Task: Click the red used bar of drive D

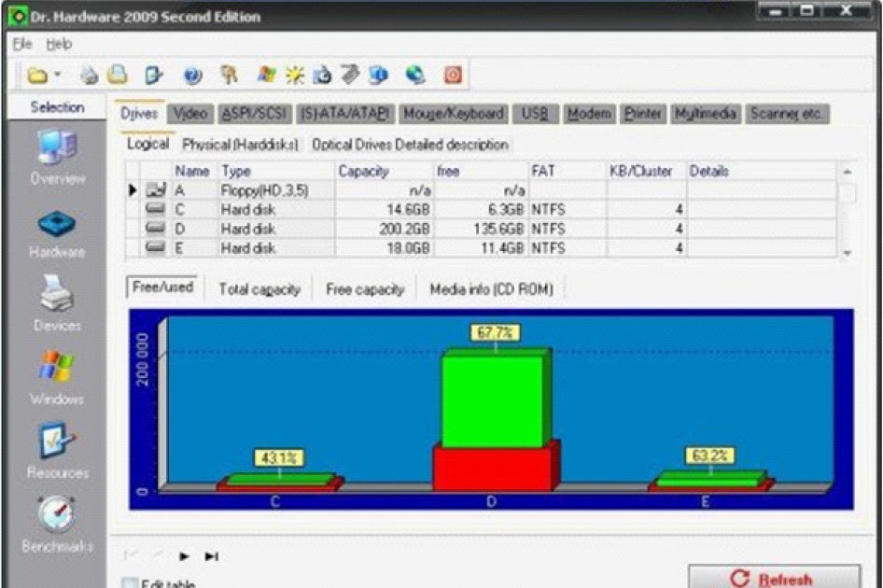Action: coord(492,469)
